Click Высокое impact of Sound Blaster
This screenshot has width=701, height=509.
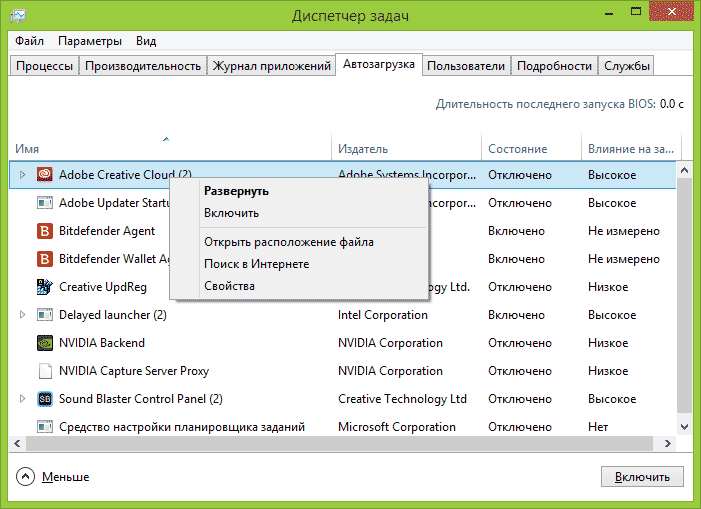[612, 399]
